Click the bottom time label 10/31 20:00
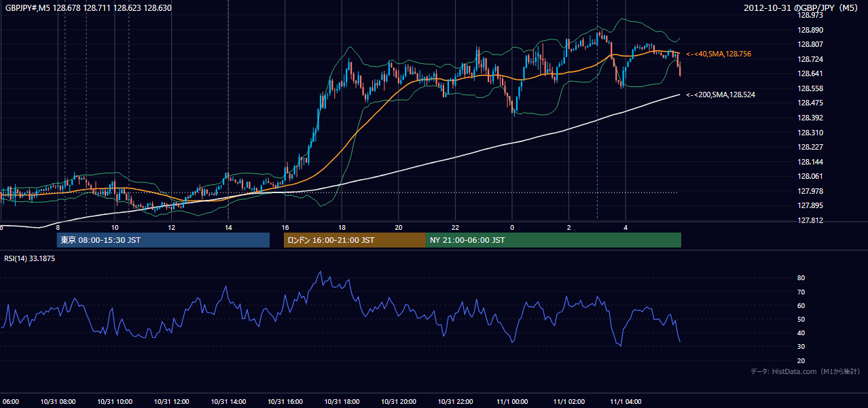 [399, 401]
